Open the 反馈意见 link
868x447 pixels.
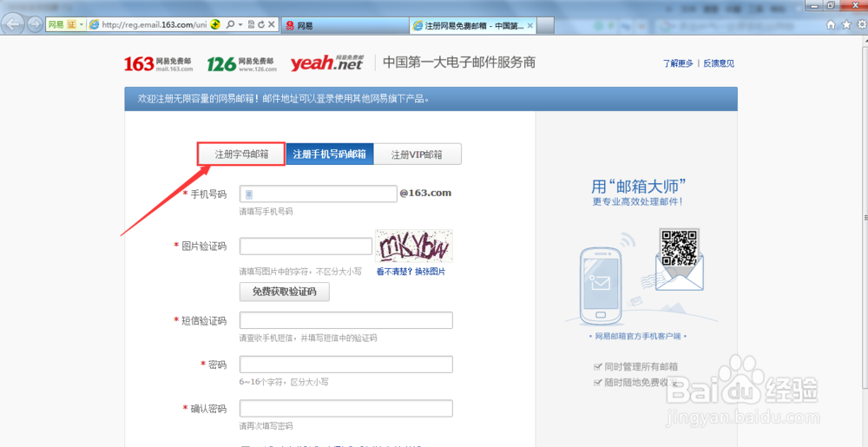pyautogui.click(x=719, y=63)
